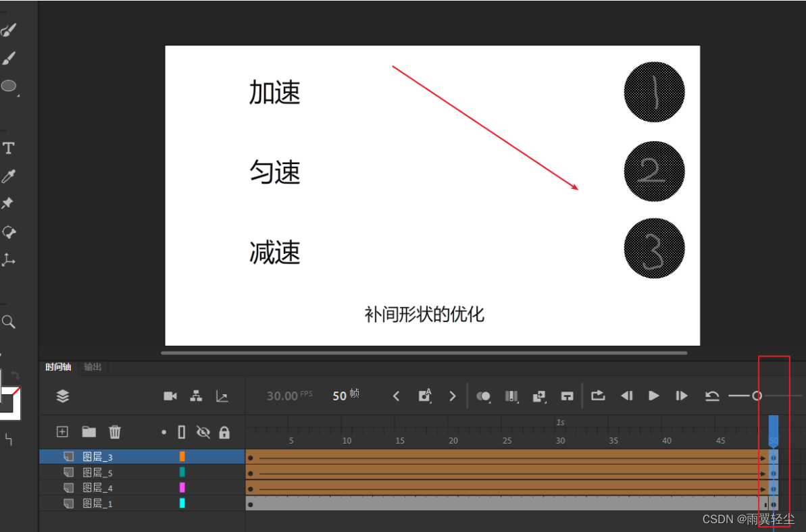Select the Zoom magnifier tool
The height and width of the screenshot is (532, 806).
[8, 322]
